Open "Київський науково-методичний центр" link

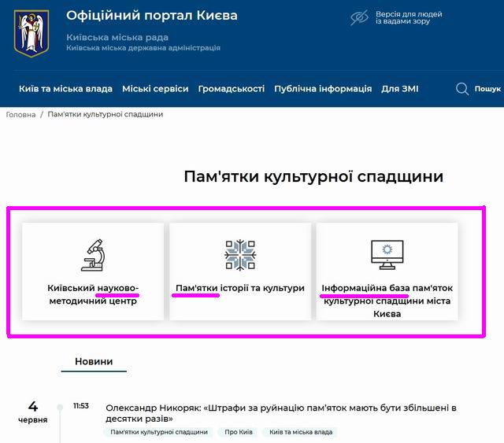click(93, 294)
